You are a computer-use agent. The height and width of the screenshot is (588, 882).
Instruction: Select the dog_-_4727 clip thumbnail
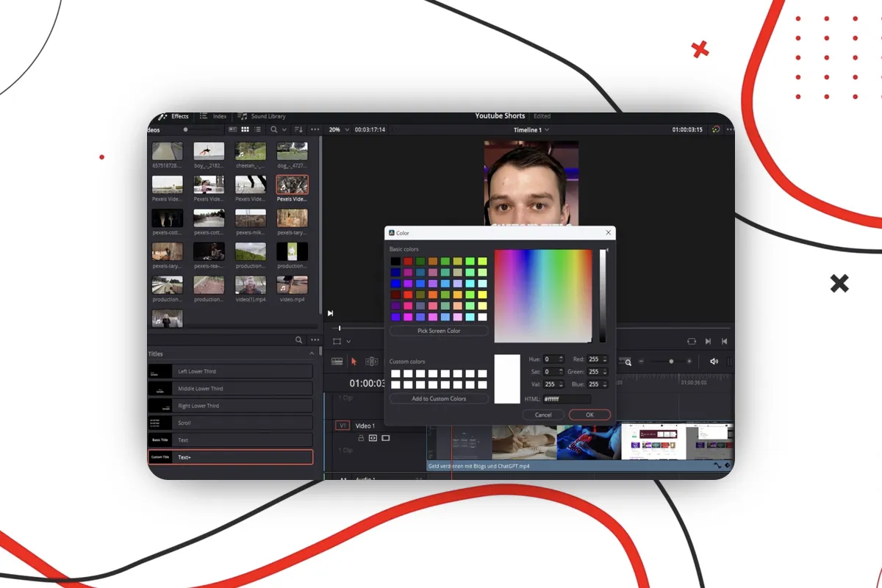click(292, 151)
